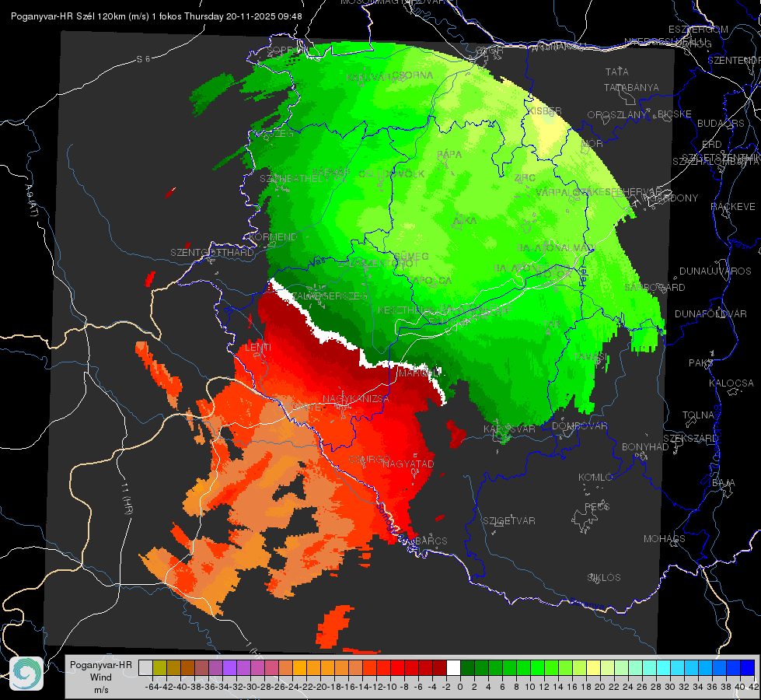The image size is (761, 700).
Task: Click the RACKEVE town label
Action: coord(733,207)
